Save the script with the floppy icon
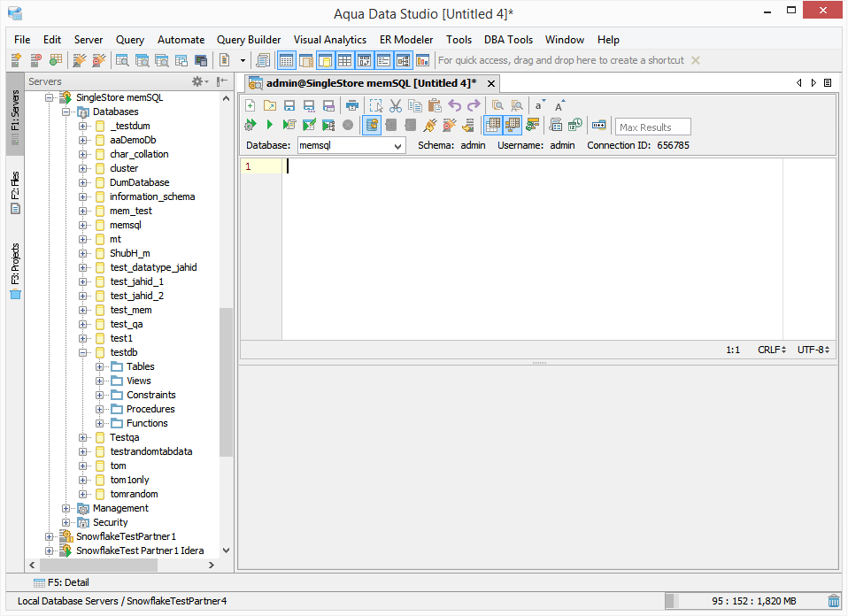The width and height of the screenshot is (848, 616). coord(289,105)
